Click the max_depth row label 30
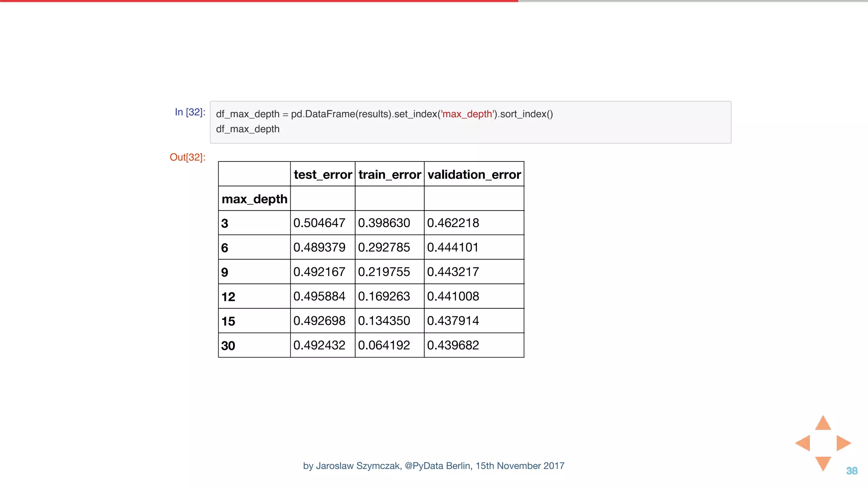 [x=228, y=346]
